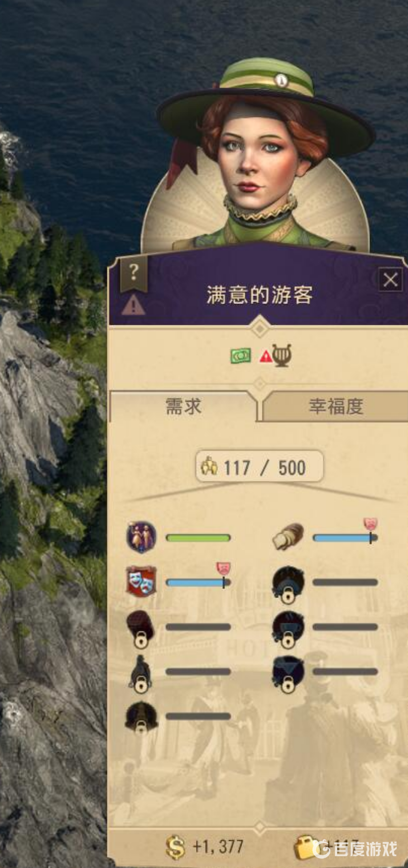This screenshot has width=408, height=868.
Task: Click the warning triangle under the help icon
Action: [134, 305]
